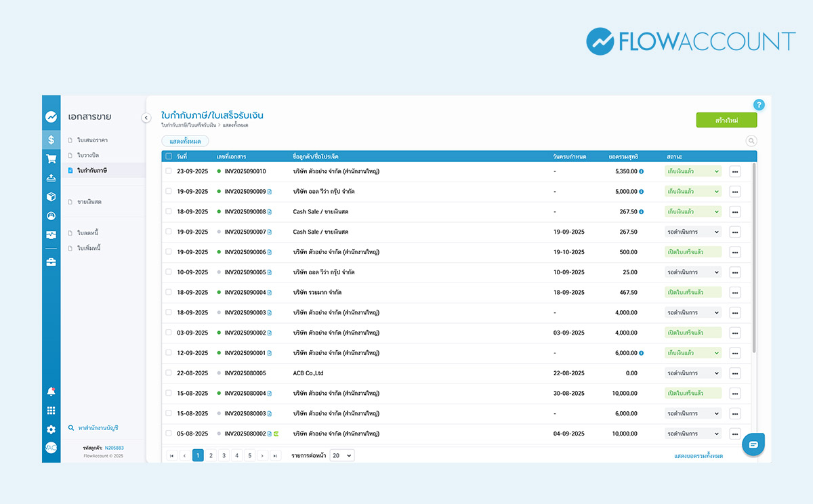The width and height of the screenshot is (813, 504).
Task: Go to page 3 in pagination
Action: click(224, 456)
